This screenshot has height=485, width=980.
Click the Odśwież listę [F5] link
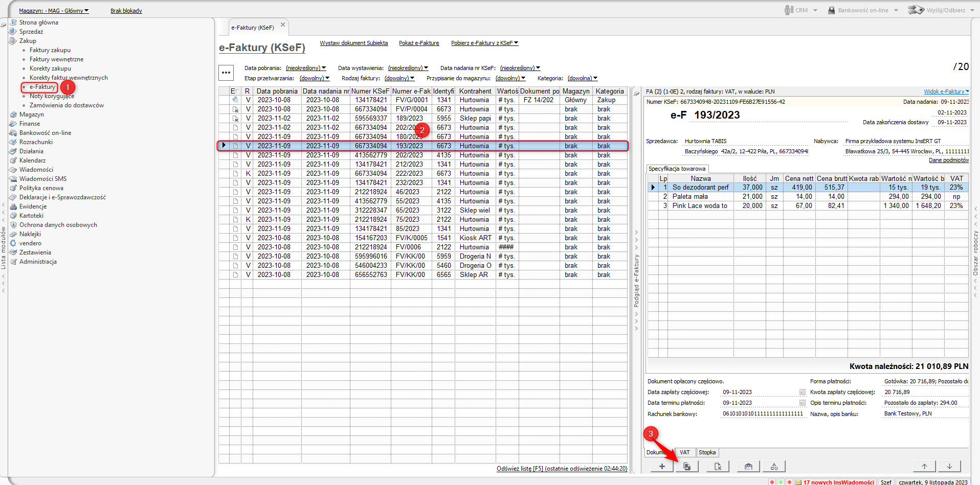pyautogui.click(x=561, y=469)
